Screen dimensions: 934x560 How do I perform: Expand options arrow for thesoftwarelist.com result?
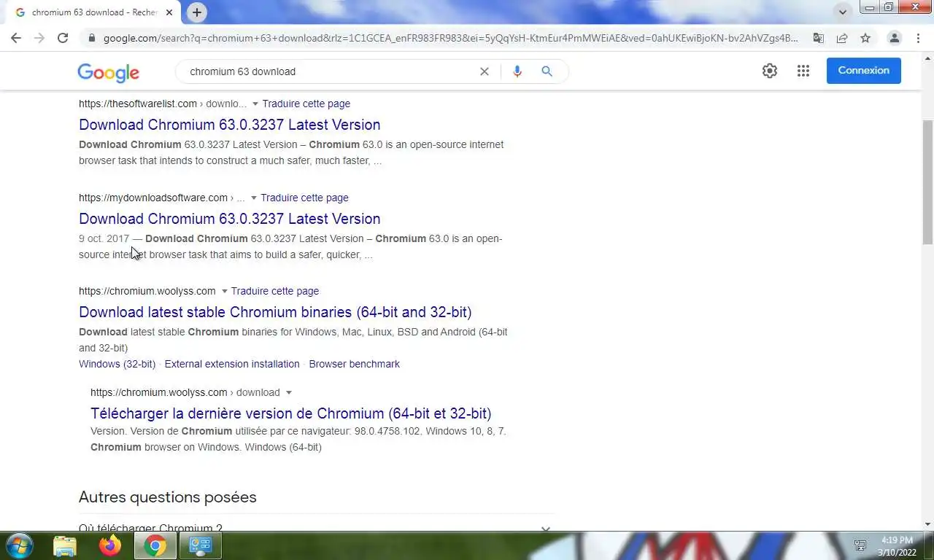(255, 104)
